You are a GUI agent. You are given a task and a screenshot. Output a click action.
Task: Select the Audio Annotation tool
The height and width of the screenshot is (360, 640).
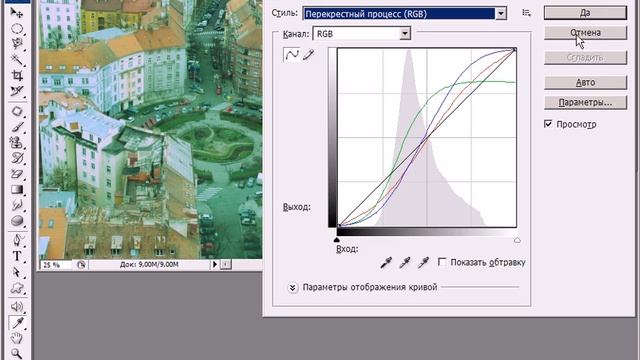17,307
